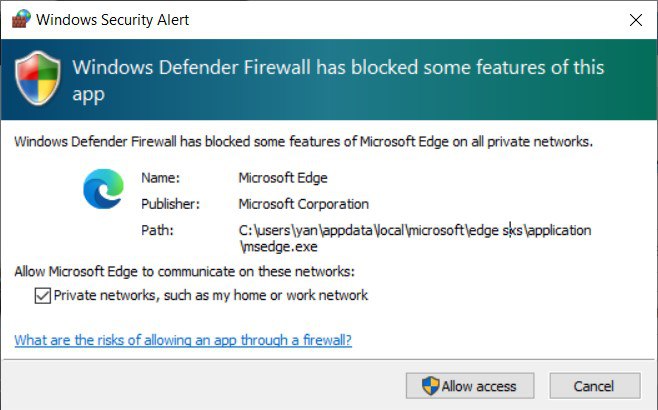658x410 pixels.
Task: Click the msedge.exe path value
Action: click(415, 238)
